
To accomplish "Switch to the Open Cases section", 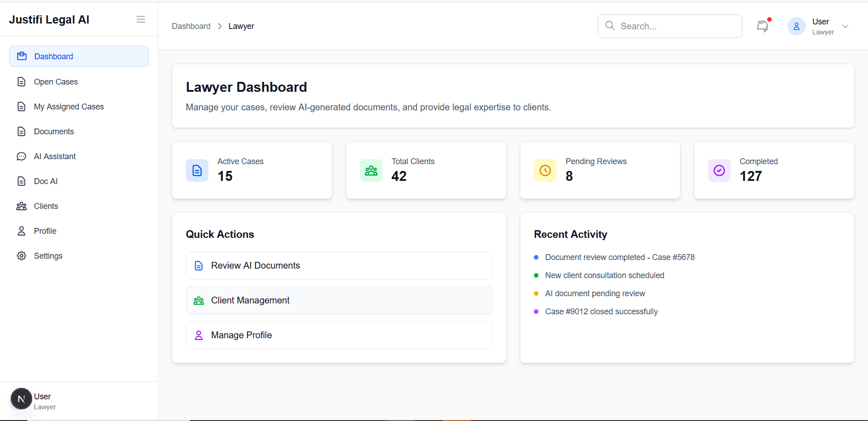I will tap(55, 81).
